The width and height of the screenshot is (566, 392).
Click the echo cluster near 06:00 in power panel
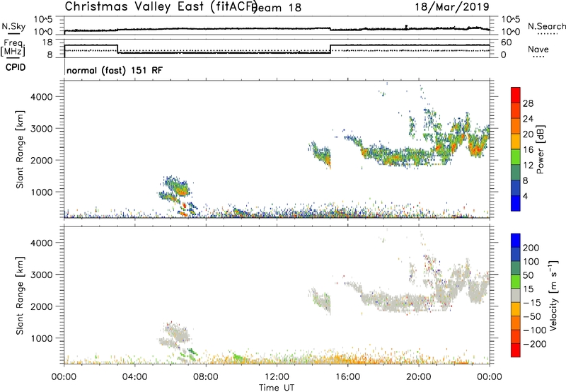[x=175, y=189]
